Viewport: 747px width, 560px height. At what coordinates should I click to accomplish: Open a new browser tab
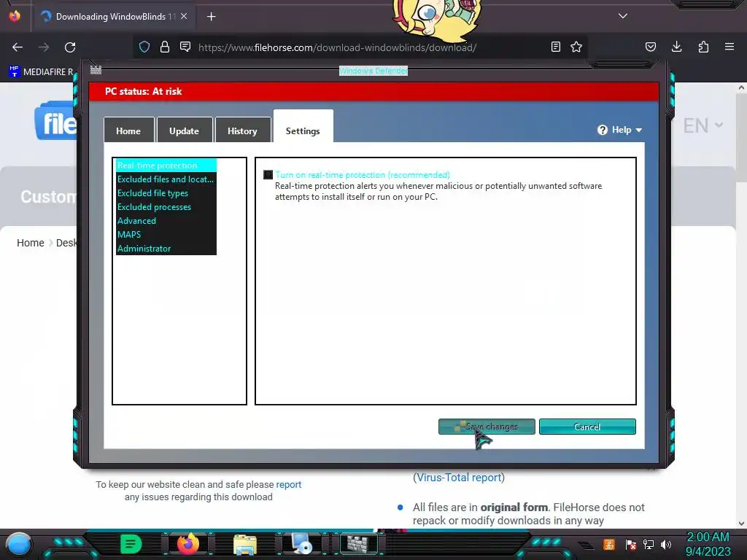[x=212, y=17]
